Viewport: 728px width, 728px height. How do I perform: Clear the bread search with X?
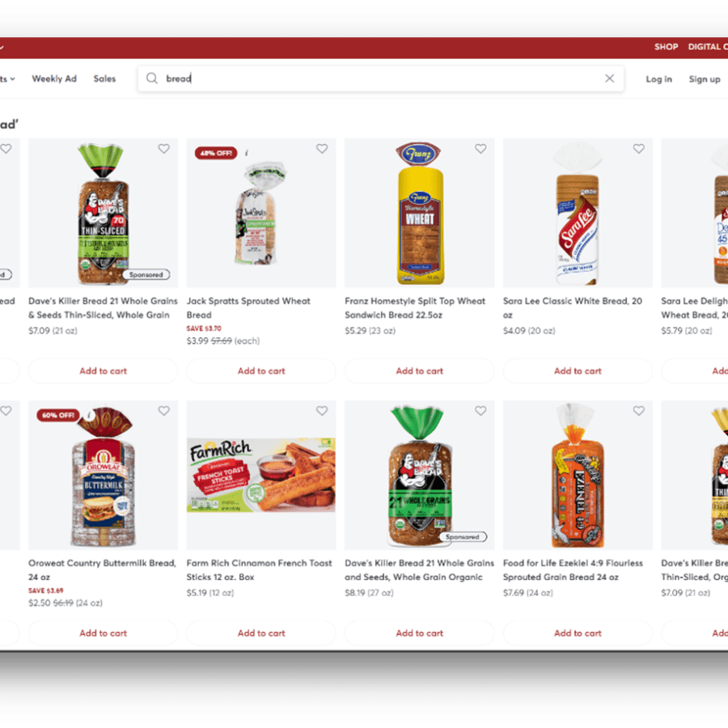pyautogui.click(x=610, y=78)
